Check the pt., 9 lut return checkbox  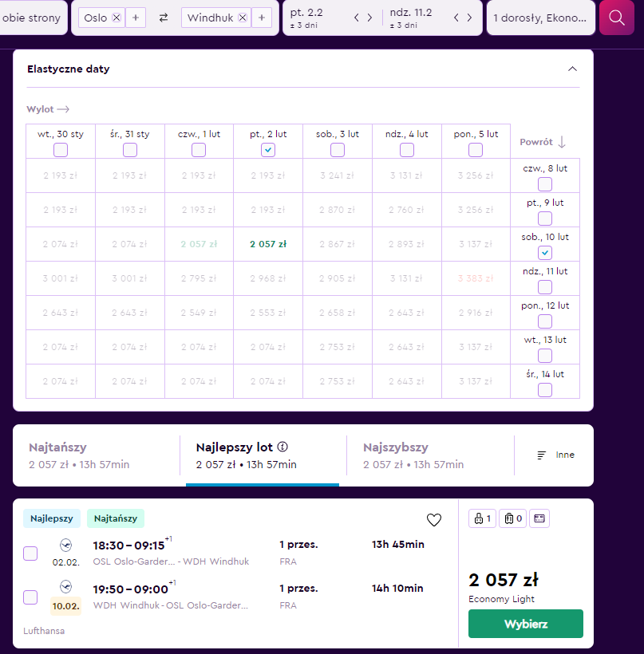(545, 219)
